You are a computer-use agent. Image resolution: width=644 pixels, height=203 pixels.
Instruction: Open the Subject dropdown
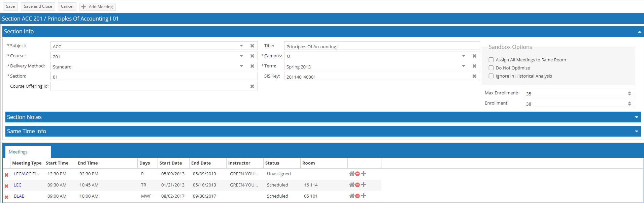point(241,46)
